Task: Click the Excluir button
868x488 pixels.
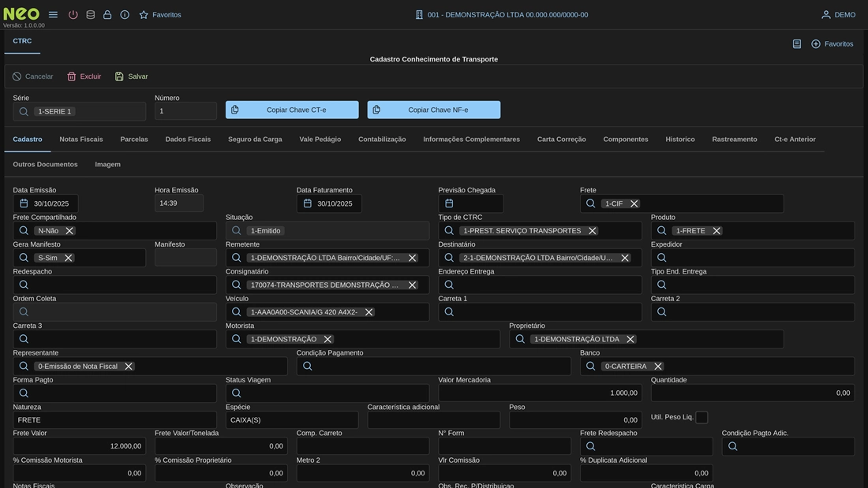Action: [x=84, y=76]
